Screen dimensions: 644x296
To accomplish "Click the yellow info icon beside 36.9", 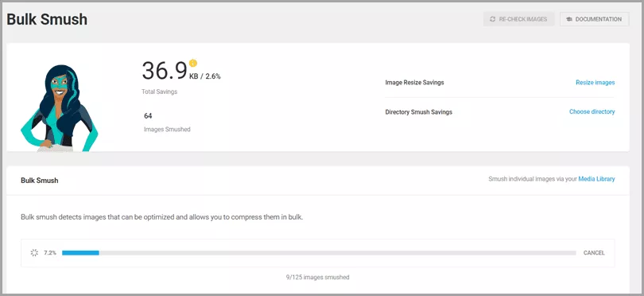I will pyautogui.click(x=193, y=63).
